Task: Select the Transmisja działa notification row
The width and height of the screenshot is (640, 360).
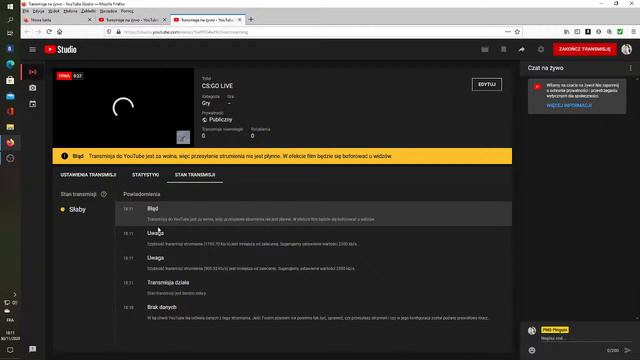Action: pos(313,287)
